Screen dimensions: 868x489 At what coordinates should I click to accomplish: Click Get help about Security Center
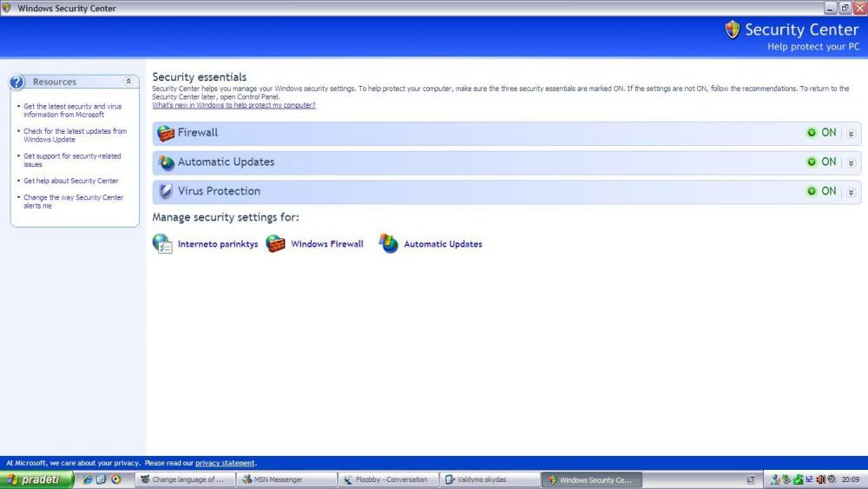pos(71,181)
